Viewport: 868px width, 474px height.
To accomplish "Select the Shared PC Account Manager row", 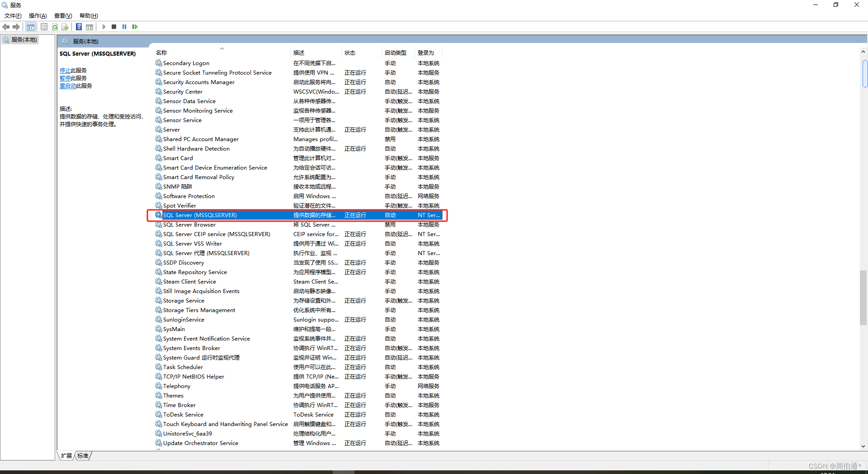I will coord(298,139).
